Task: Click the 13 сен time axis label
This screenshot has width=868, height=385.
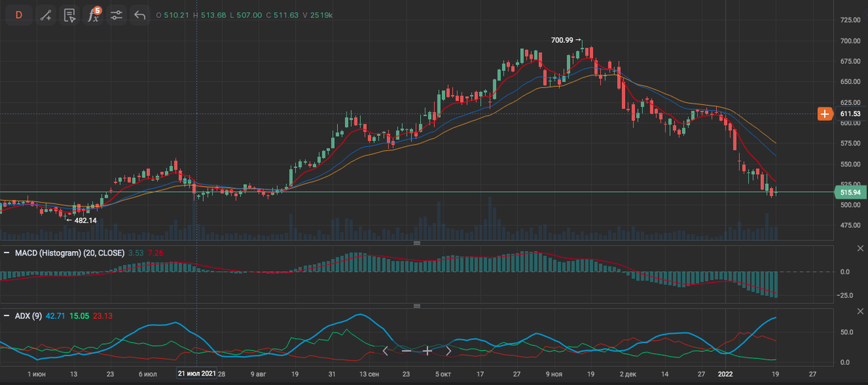Action: (368, 373)
